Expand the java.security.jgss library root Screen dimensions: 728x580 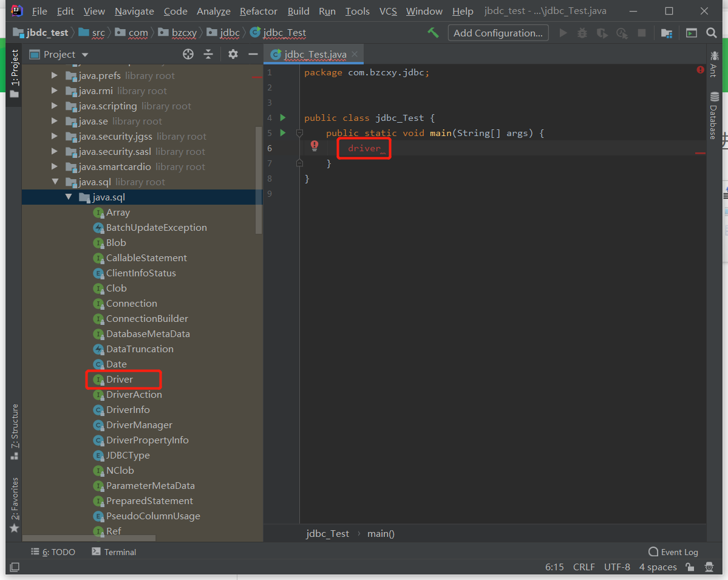(x=55, y=136)
